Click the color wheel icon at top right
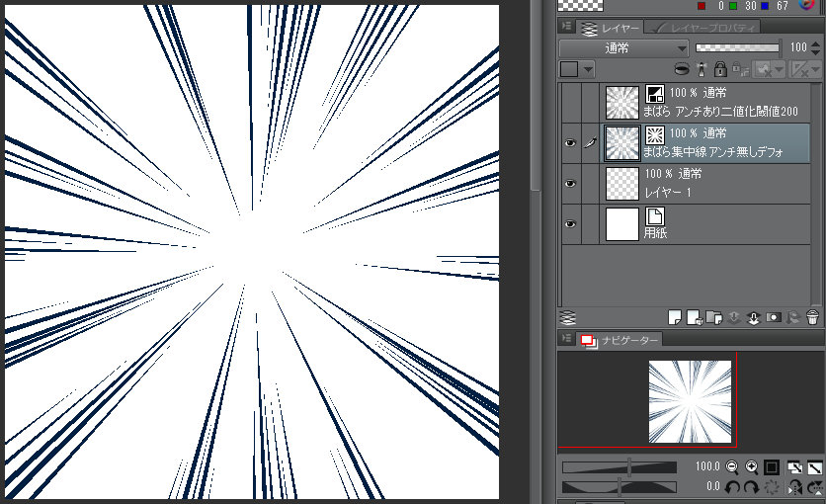This screenshot has height=504, width=826. click(x=806, y=4)
